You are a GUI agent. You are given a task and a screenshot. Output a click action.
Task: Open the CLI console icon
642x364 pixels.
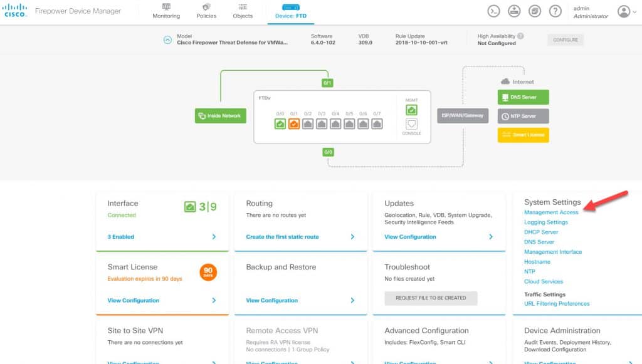[494, 11]
